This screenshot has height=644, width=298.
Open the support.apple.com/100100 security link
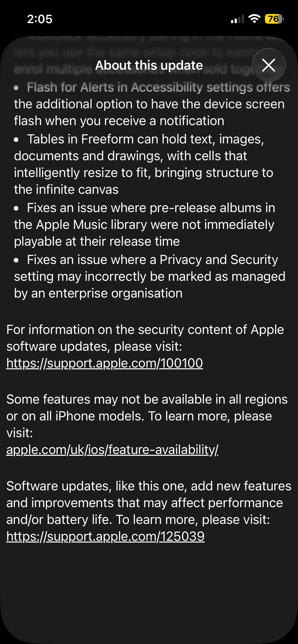pyautogui.click(x=105, y=363)
